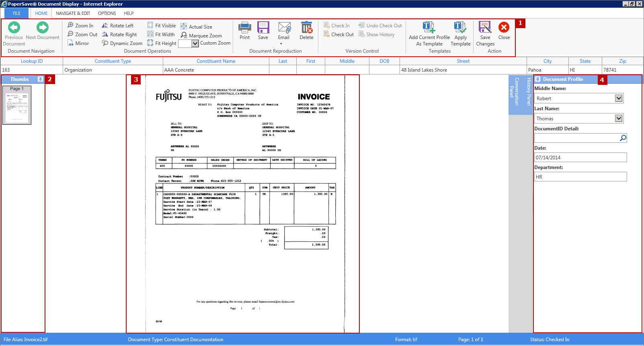Open Custom Zoom dropdown
The image size is (644, 346).
195,43
